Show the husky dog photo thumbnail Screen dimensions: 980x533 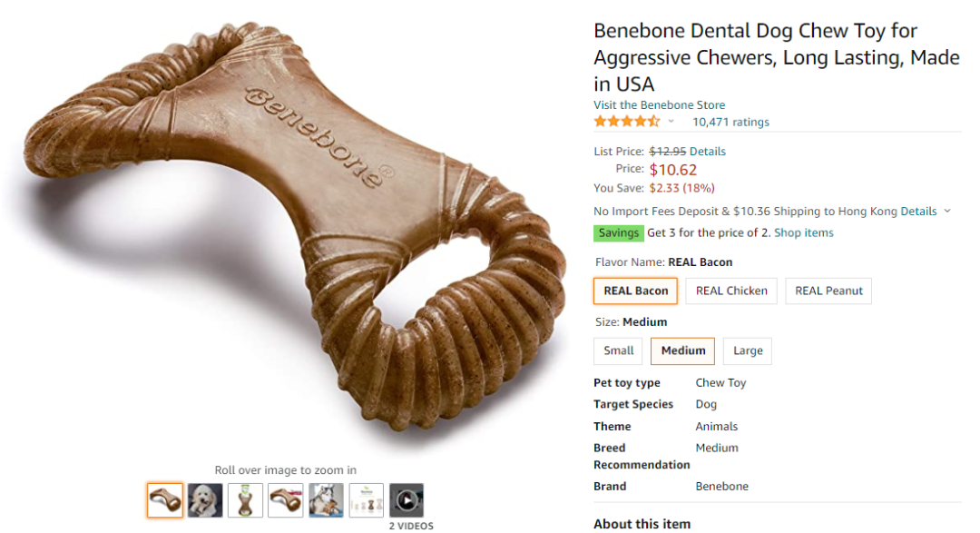click(x=326, y=500)
